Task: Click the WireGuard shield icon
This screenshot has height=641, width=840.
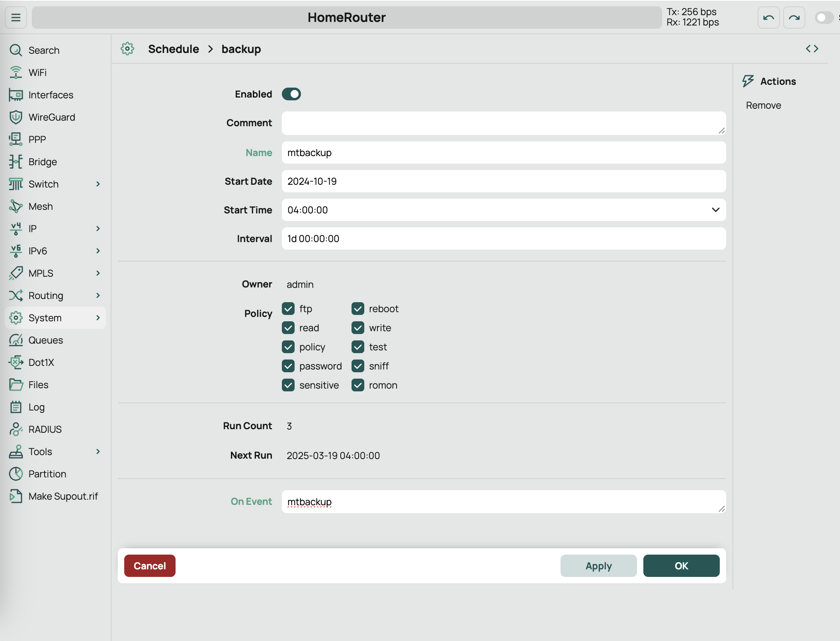Action: coord(16,117)
